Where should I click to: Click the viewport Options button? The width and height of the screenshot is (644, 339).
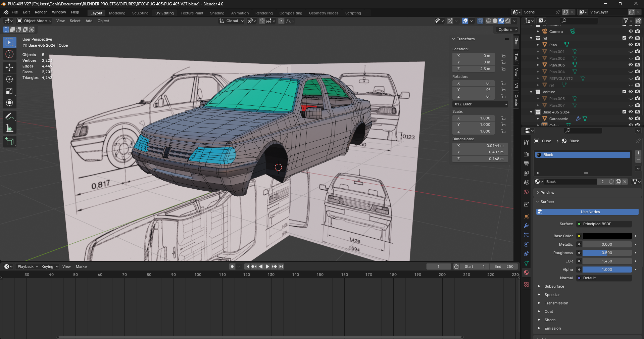507,30
